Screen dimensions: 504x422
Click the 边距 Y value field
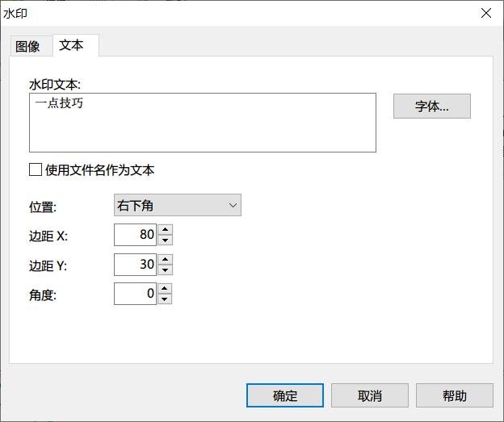coord(135,265)
